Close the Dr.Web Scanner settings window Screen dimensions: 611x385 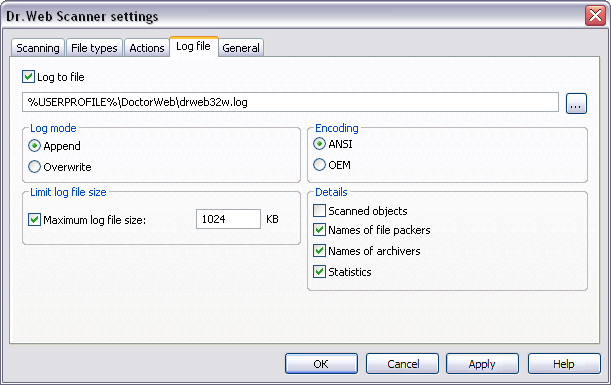point(595,16)
